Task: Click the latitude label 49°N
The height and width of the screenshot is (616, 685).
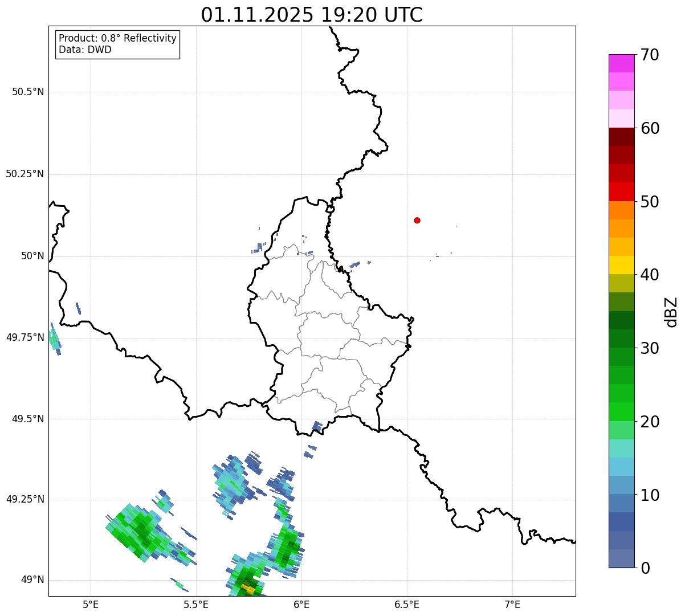Action: pos(32,580)
